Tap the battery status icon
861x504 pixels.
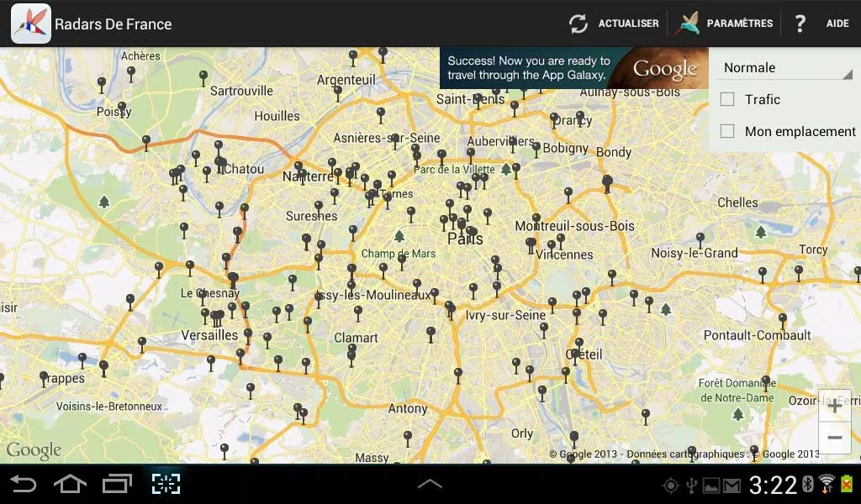pyautogui.click(x=846, y=484)
